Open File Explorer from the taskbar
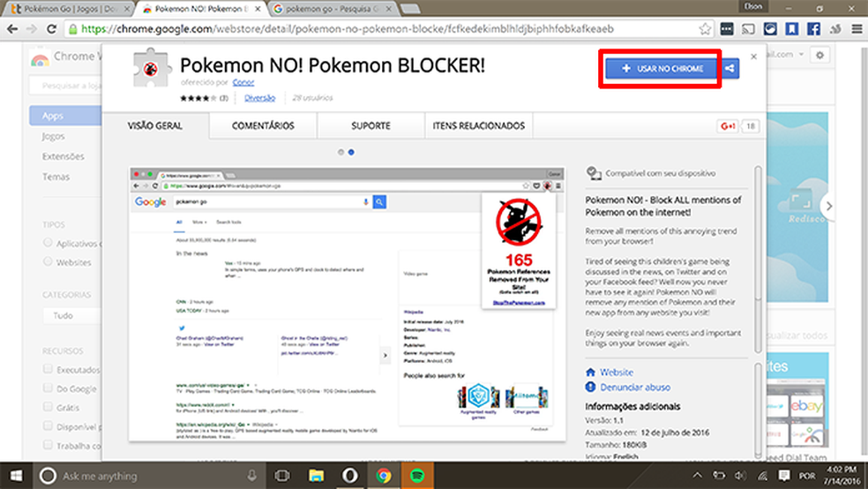 [316, 476]
